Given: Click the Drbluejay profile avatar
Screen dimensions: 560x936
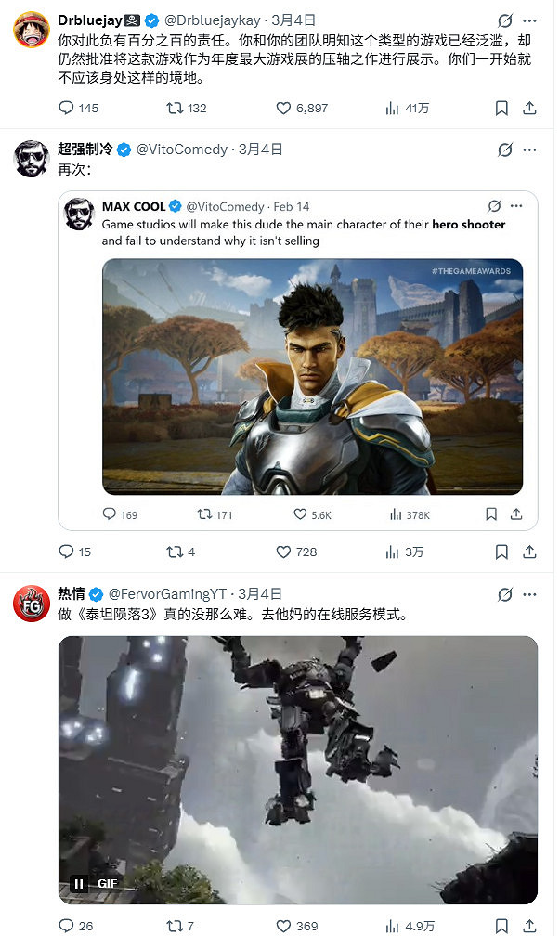Looking at the screenshot, I should (31, 30).
